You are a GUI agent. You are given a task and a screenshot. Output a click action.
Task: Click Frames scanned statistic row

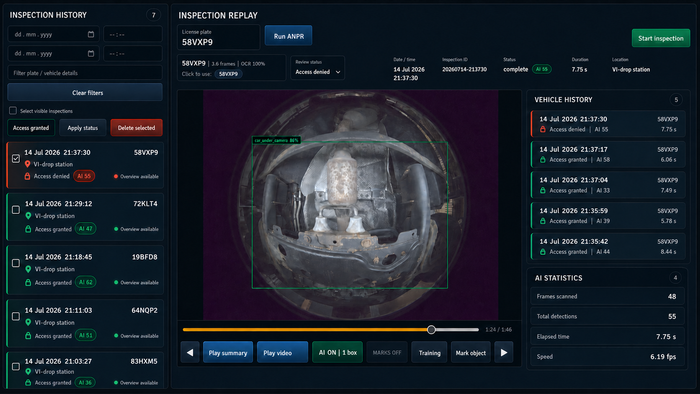607,296
